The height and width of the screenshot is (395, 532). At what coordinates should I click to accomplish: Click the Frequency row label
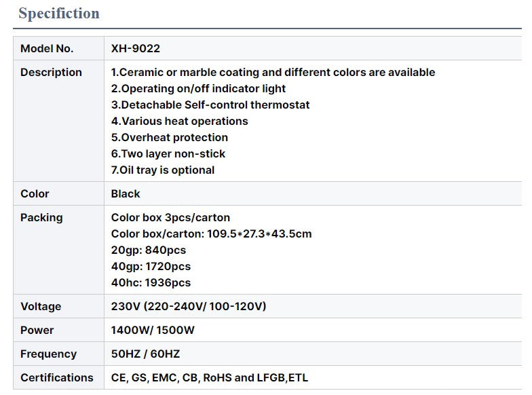point(49,354)
